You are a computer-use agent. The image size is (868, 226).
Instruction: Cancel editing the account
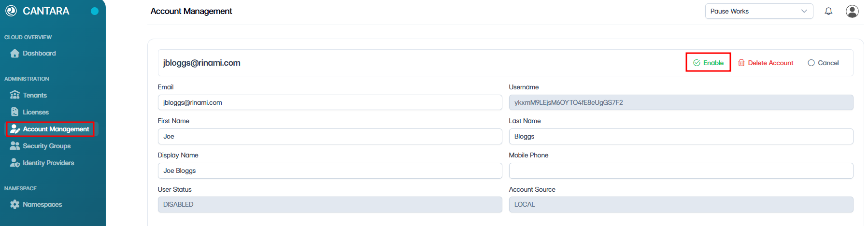click(823, 63)
